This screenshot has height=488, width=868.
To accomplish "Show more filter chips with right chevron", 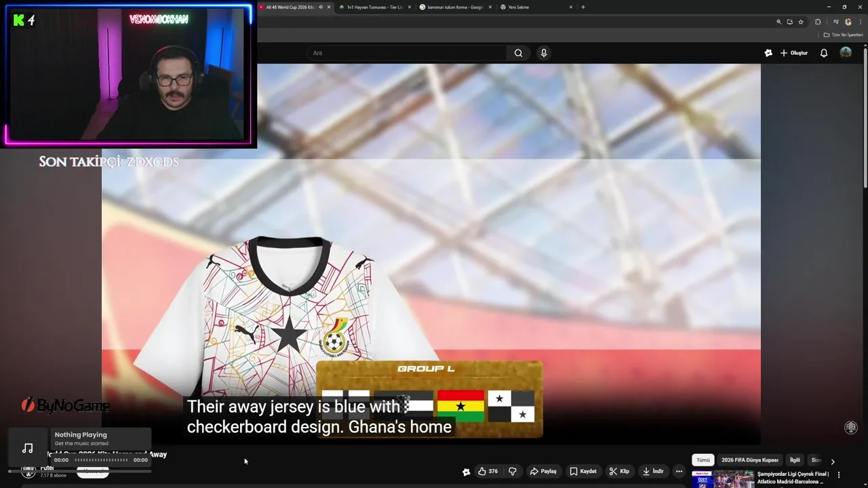I will tap(833, 461).
